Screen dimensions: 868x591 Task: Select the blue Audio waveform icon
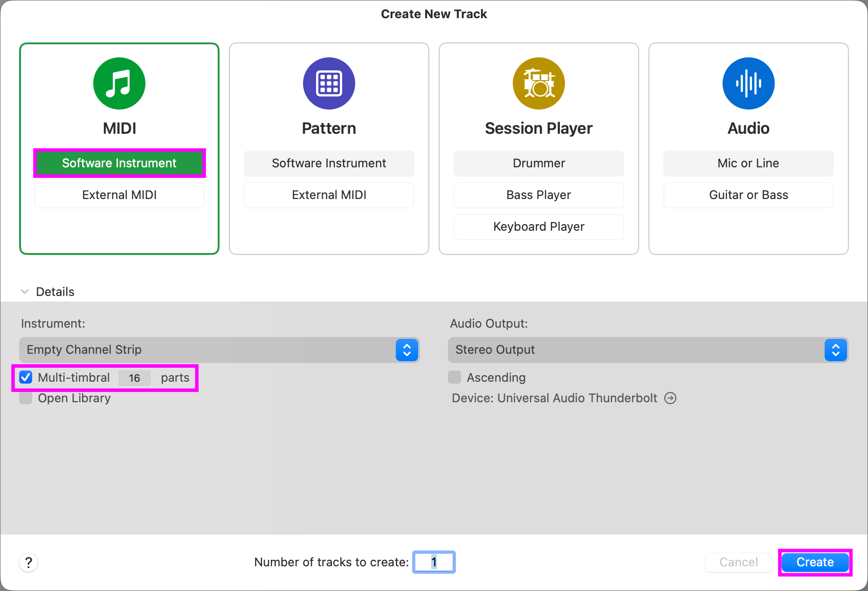coord(749,83)
